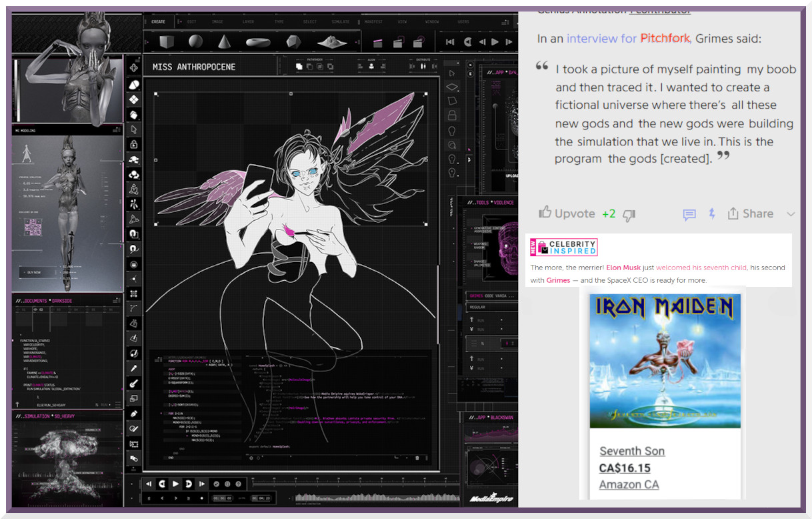Click the center Align icon
This screenshot has height=519, width=812.
click(x=370, y=66)
